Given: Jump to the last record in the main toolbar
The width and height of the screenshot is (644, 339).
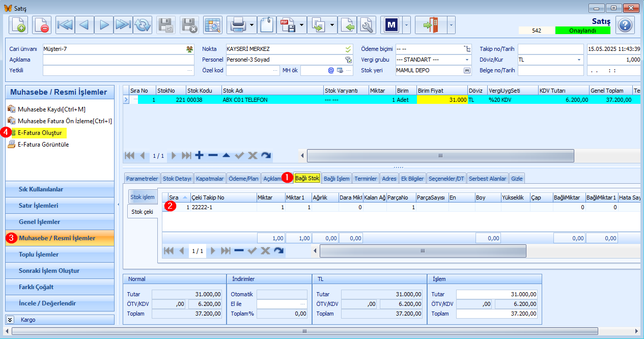Looking at the screenshot, I should (x=123, y=24).
